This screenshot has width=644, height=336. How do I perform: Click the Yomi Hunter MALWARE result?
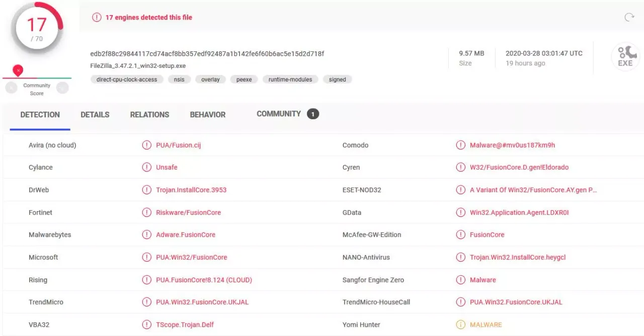[486, 324]
